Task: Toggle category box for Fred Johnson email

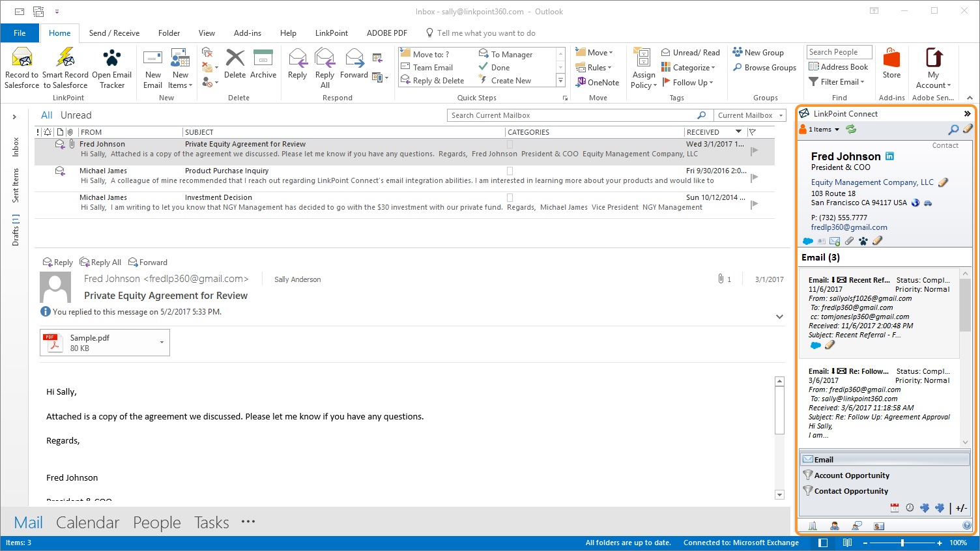Action: coord(510,145)
